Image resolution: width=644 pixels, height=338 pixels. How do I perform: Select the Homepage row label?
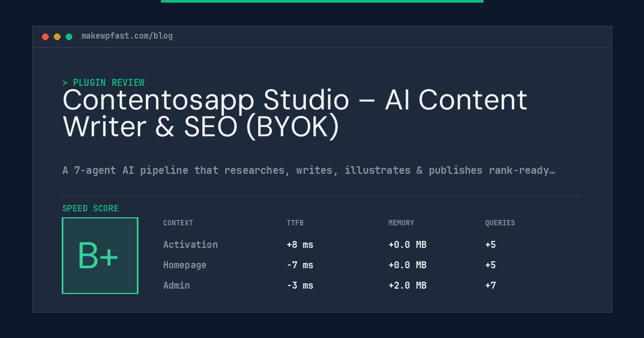[185, 265]
